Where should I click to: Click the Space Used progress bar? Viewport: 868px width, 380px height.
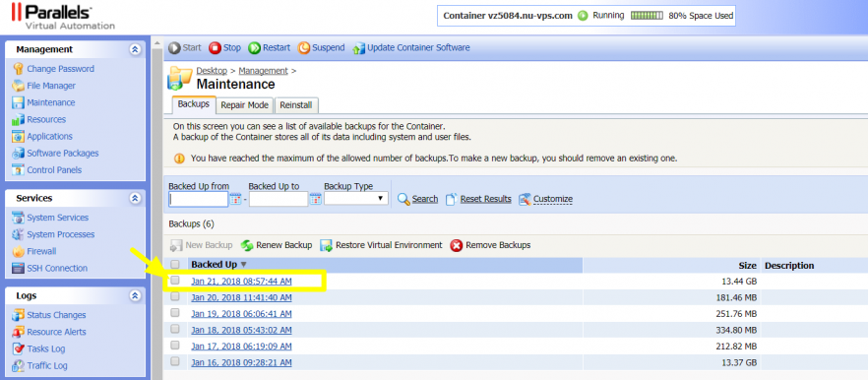coord(646,16)
